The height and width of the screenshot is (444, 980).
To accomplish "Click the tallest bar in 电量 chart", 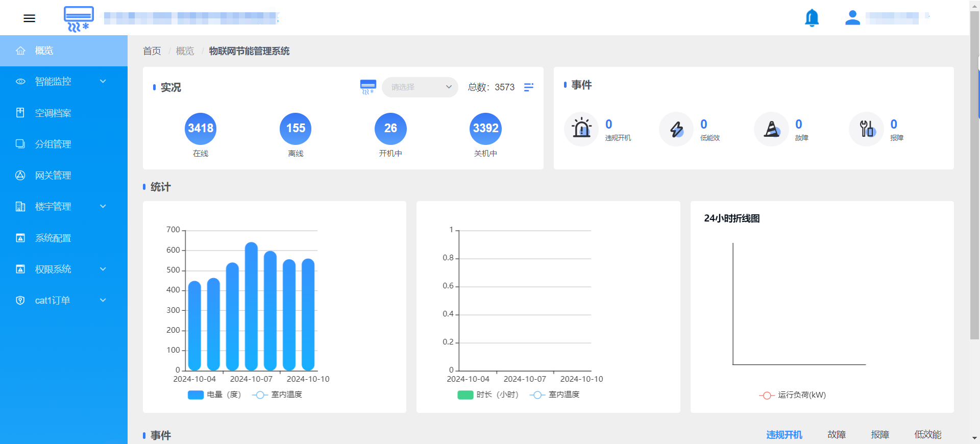I will [251, 306].
